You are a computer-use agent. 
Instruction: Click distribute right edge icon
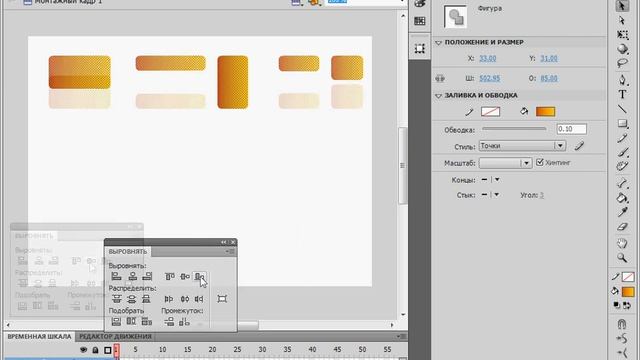pos(199,299)
